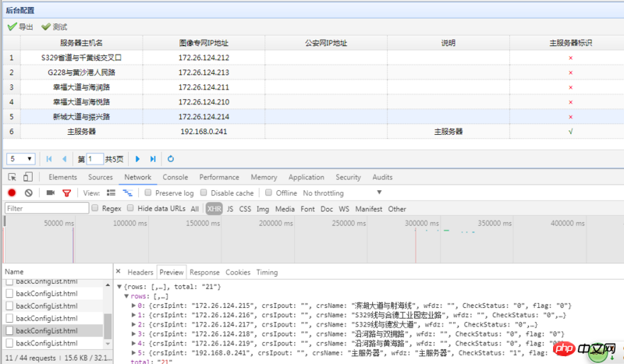This screenshot has height=364, width=624.
Task: Expand JSON row 4 with 172.26.124.219
Action: pos(133,343)
